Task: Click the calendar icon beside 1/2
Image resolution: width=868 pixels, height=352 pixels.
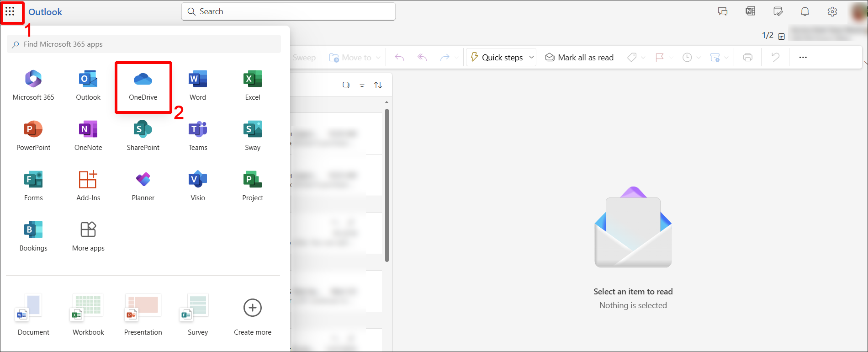Action: [782, 36]
